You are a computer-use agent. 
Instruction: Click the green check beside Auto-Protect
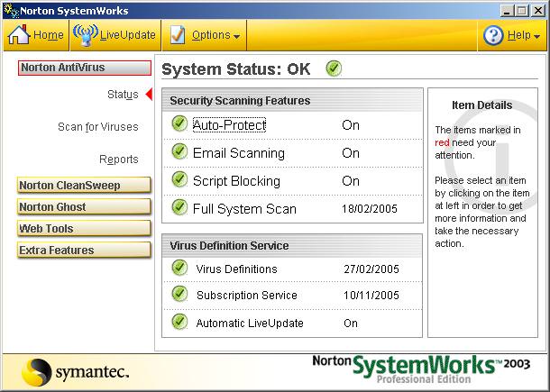click(179, 123)
